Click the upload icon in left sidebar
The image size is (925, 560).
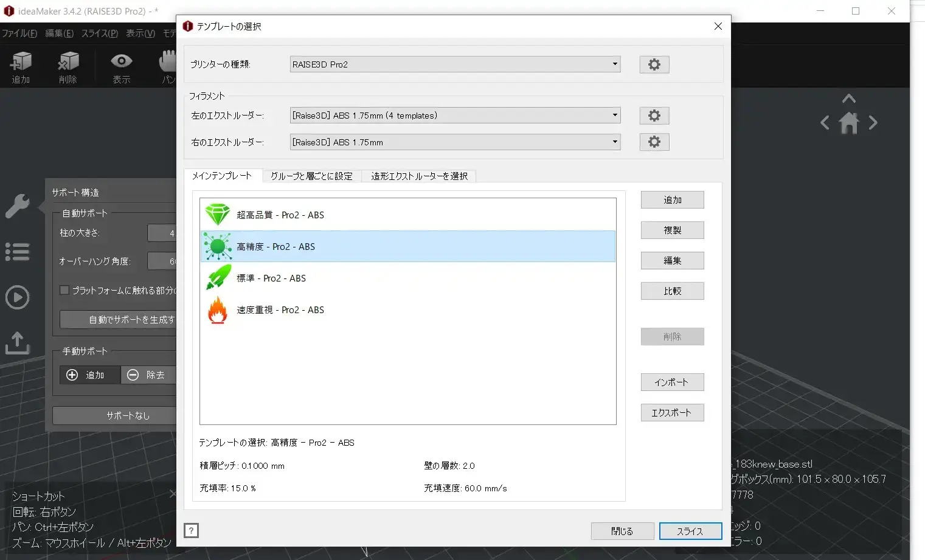[x=17, y=343]
